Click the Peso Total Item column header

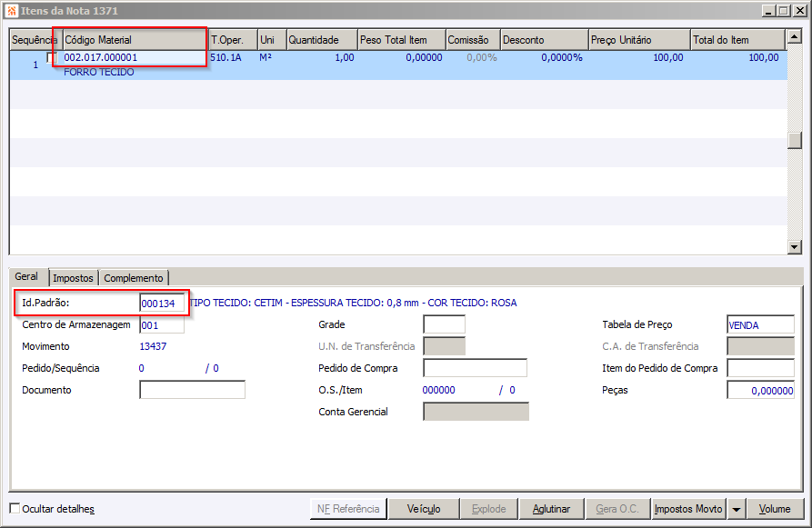[x=401, y=40]
